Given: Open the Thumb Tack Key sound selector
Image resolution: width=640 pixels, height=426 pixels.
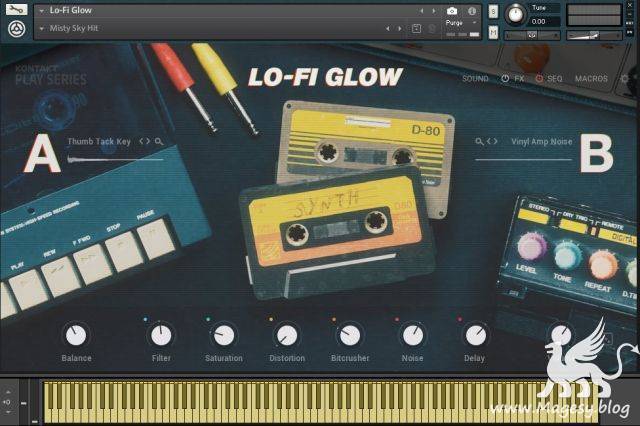Looking at the screenshot, I should point(99,142).
